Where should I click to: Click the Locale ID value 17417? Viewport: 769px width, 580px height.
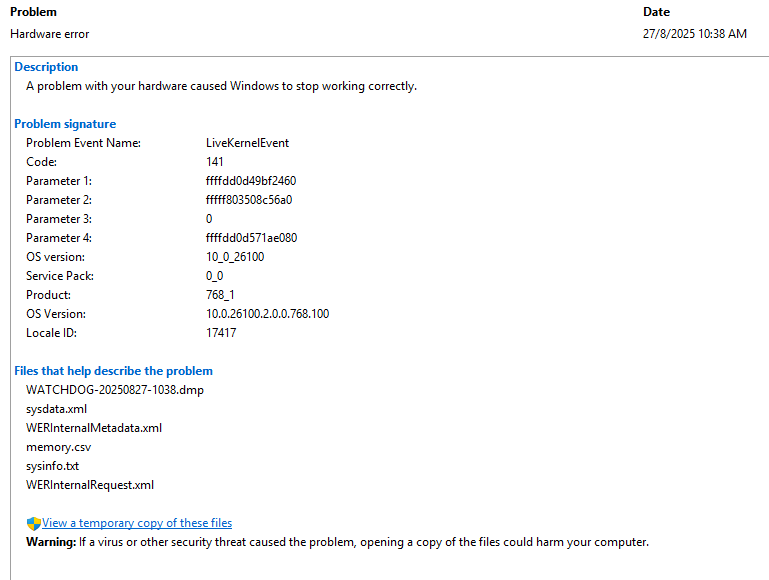pos(221,333)
